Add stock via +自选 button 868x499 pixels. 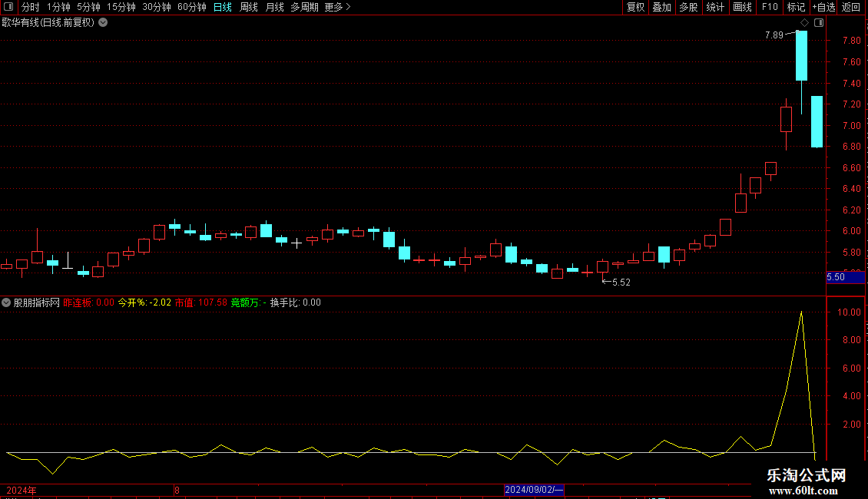(823, 7)
